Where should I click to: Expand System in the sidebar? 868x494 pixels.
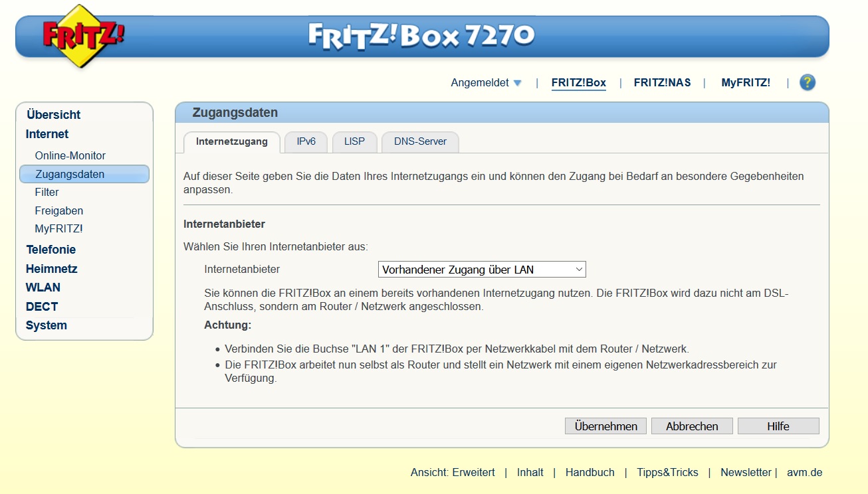[47, 325]
